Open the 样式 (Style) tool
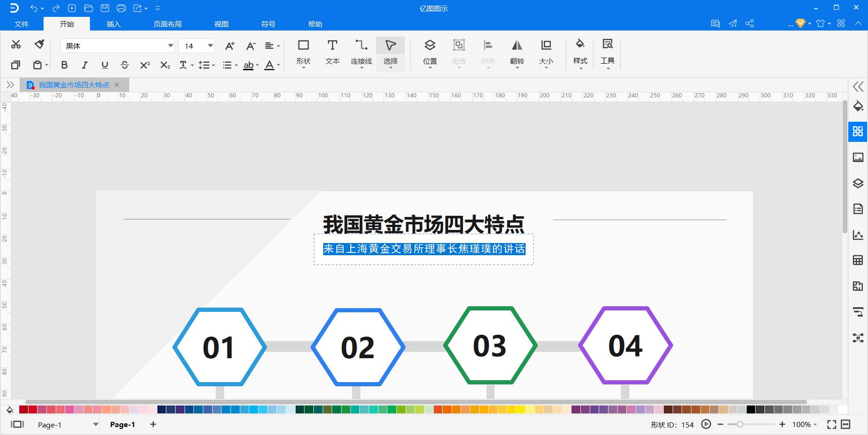The height and width of the screenshot is (435, 868). (580, 52)
